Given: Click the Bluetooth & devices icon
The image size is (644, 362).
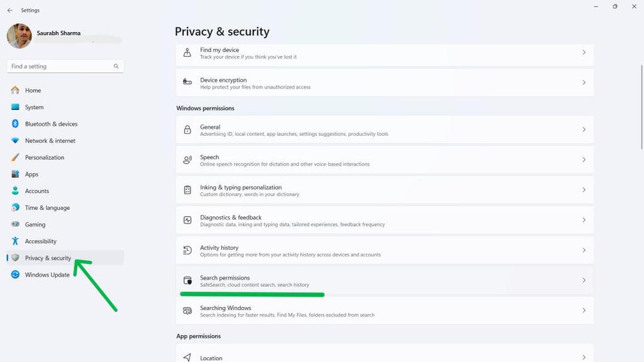Looking at the screenshot, I should [15, 124].
